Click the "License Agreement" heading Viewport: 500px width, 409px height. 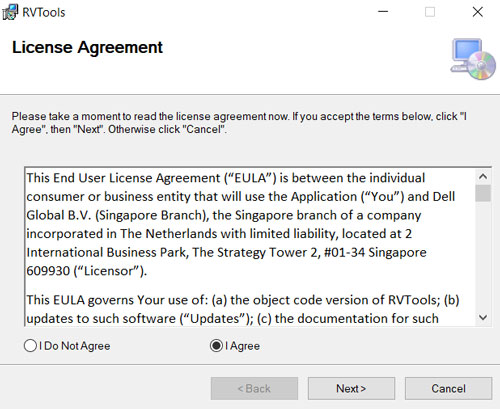87,47
